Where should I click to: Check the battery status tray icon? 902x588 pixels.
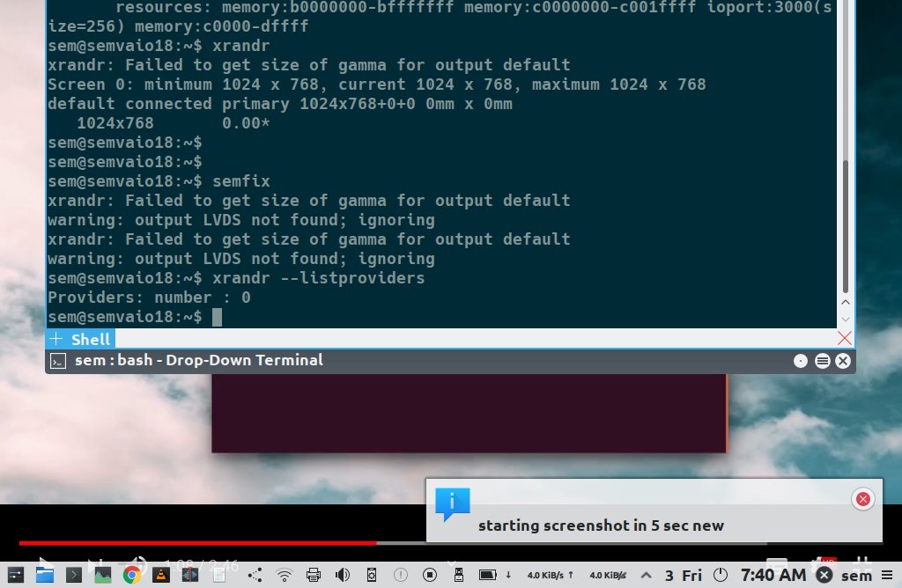488,575
